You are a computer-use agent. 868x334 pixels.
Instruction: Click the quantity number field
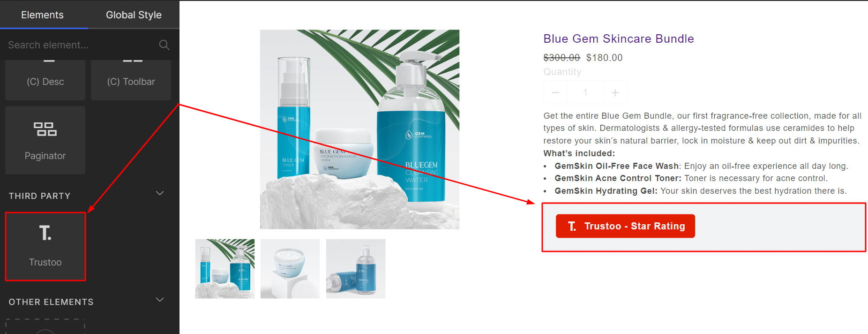[x=585, y=92]
